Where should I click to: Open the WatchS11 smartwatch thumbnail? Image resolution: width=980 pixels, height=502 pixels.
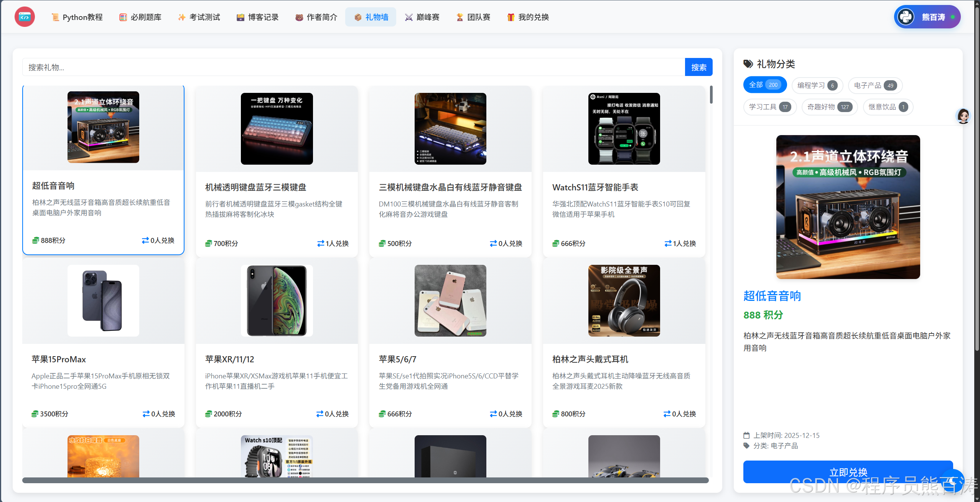(624, 129)
